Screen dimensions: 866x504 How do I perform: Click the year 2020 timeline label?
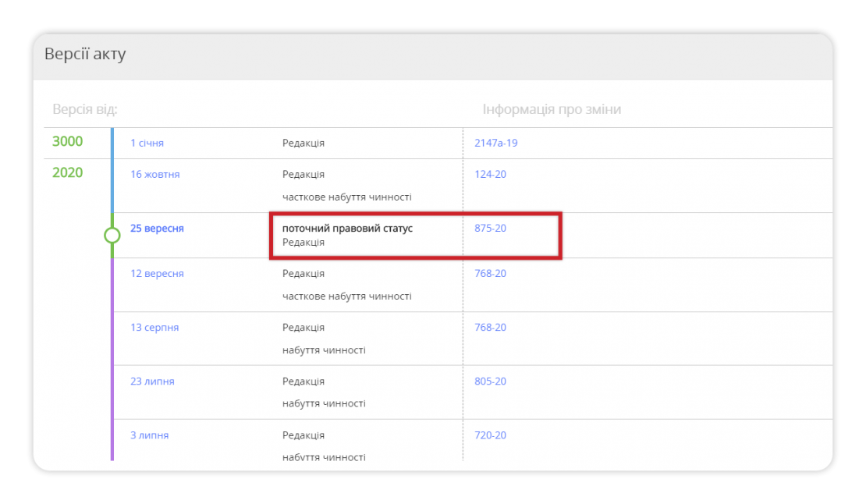point(66,172)
